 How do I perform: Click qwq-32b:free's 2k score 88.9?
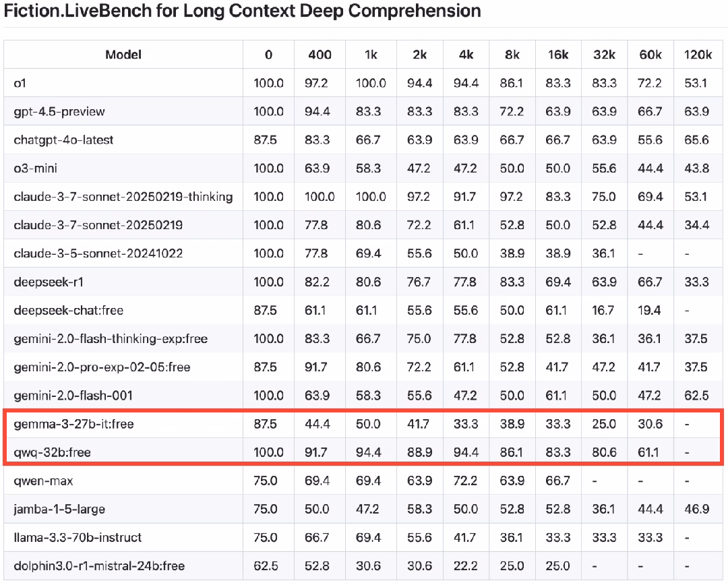[x=419, y=453]
